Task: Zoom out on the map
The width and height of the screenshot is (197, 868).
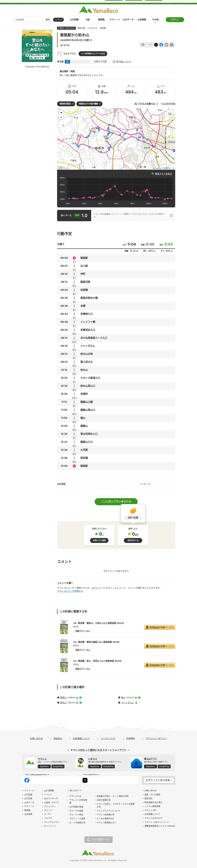Action: pos(61,117)
